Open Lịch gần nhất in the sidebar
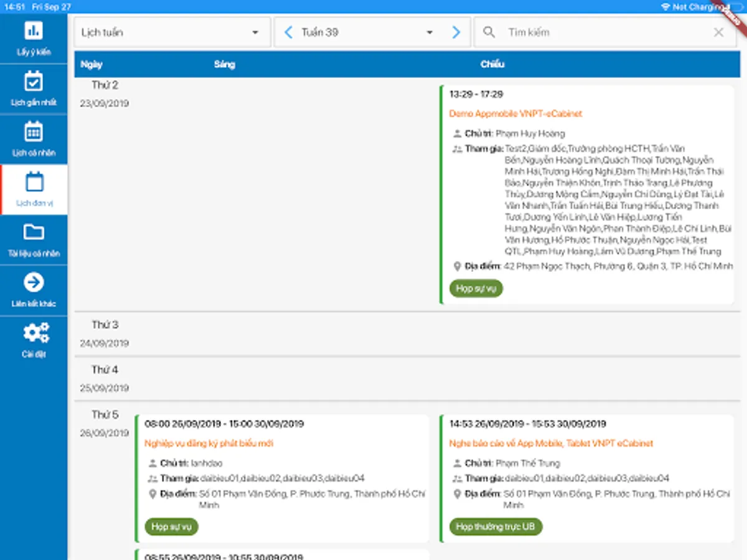This screenshot has width=747, height=560. tap(34, 89)
